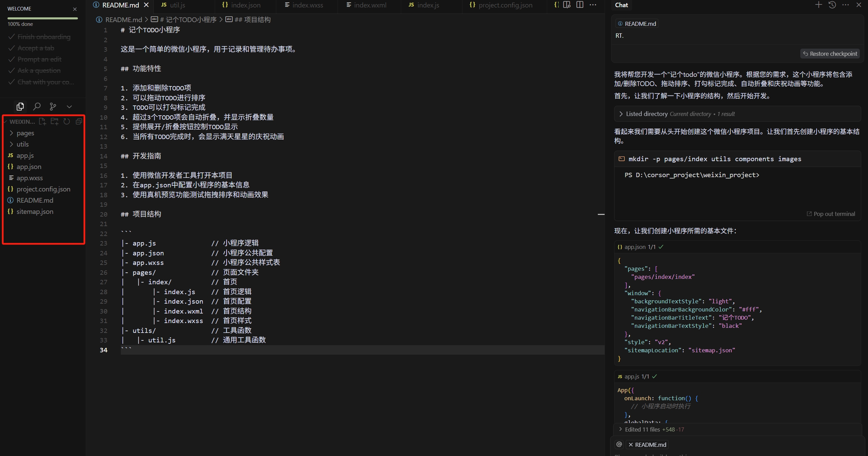Switch to the project.config.json tab

(x=505, y=5)
